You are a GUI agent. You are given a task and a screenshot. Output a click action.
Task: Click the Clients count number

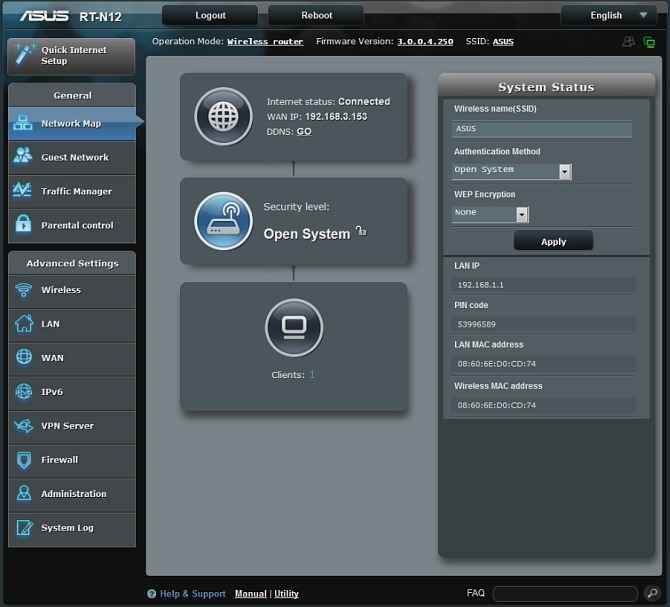pos(312,375)
